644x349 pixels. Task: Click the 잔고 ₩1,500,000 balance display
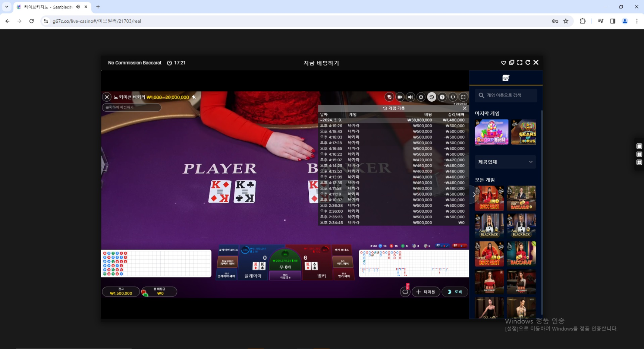click(x=121, y=292)
